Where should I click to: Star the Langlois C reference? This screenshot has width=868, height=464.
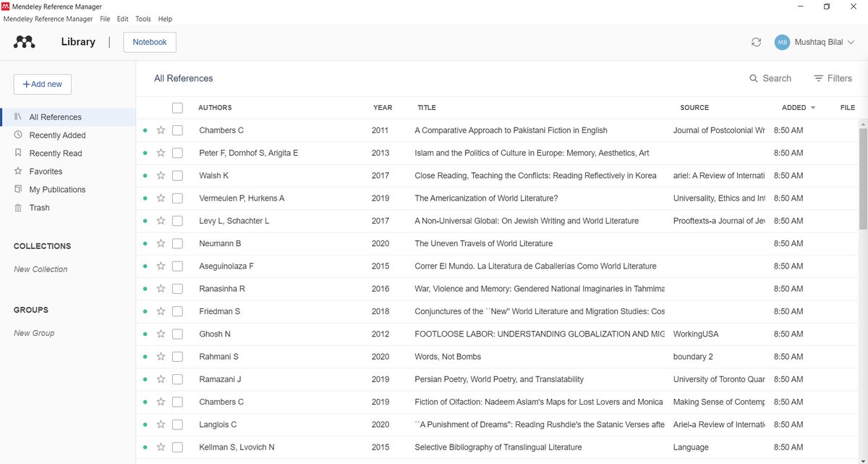pos(161,424)
